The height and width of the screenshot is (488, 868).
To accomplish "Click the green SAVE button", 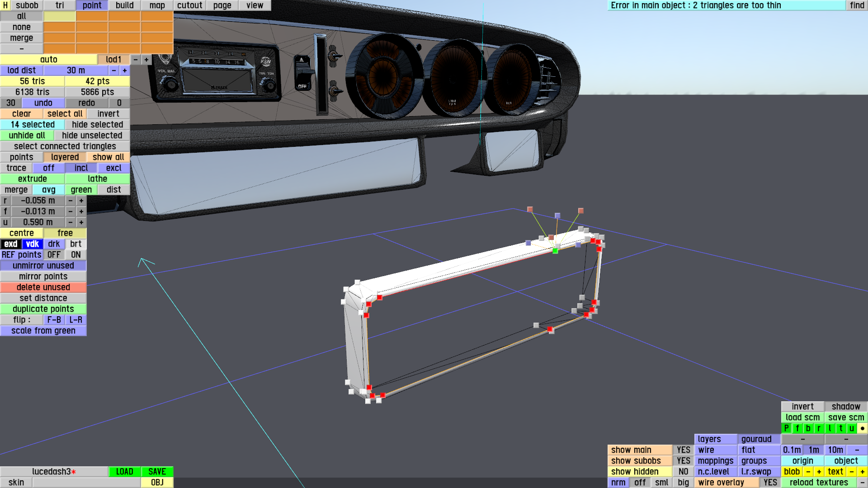I will (x=157, y=472).
